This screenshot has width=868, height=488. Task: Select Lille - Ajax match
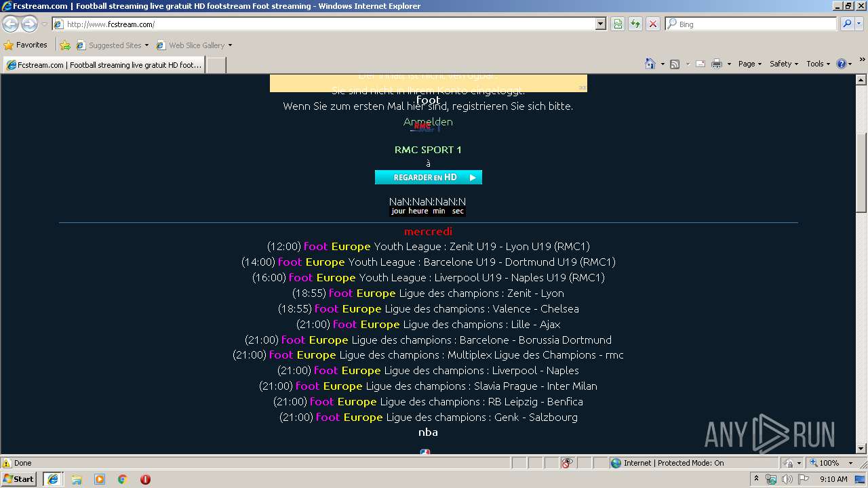429,325
